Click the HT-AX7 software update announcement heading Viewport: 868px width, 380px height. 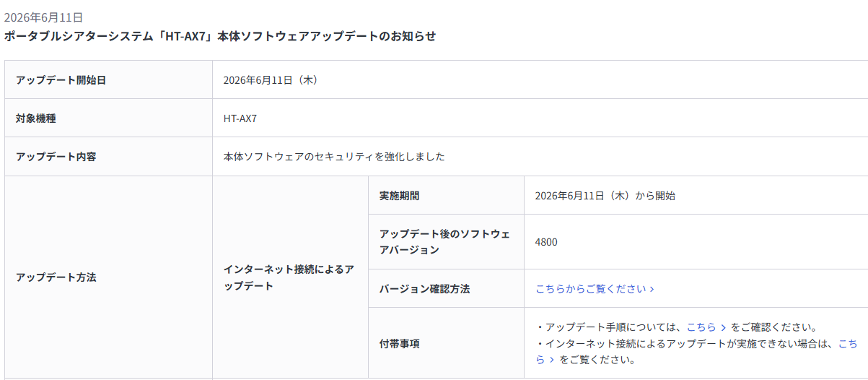coord(220,35)
